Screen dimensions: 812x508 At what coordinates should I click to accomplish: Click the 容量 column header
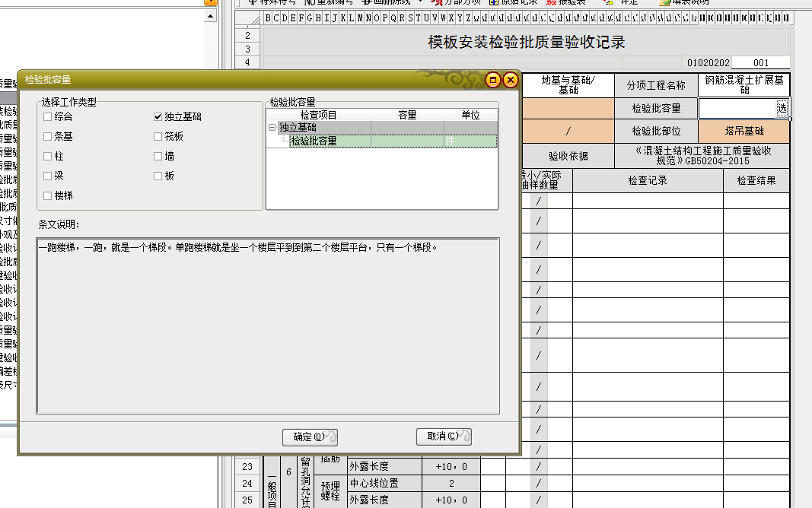(x=407, y=115)
